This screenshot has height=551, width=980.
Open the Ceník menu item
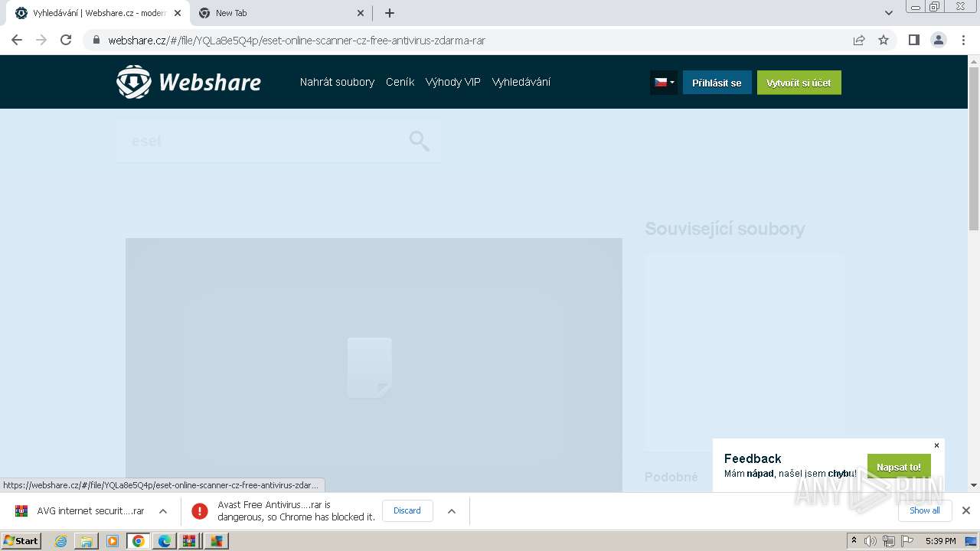click(400, 82)
